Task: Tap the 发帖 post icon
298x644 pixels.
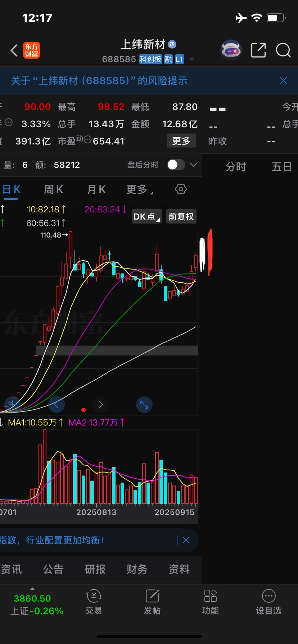Action: (x=152, y=602)
